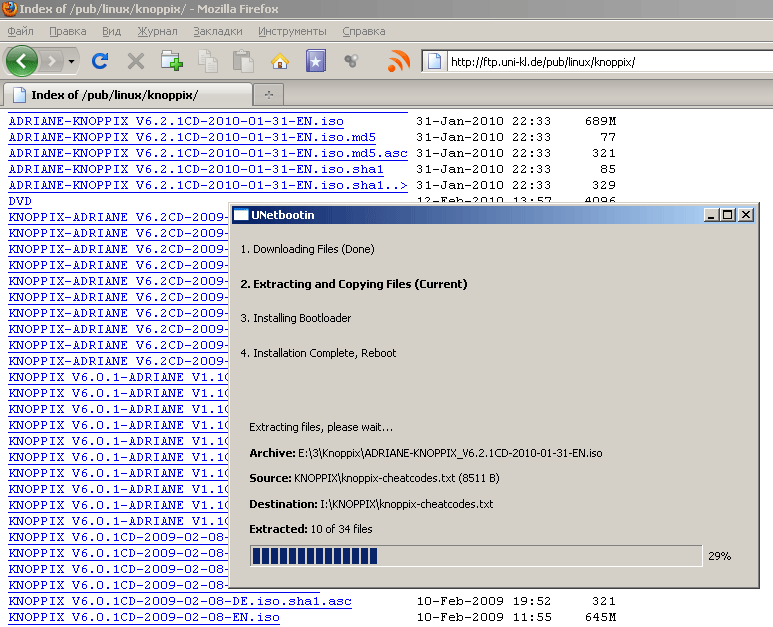
Task: Click the URL address field
Action: coord(609,62)
